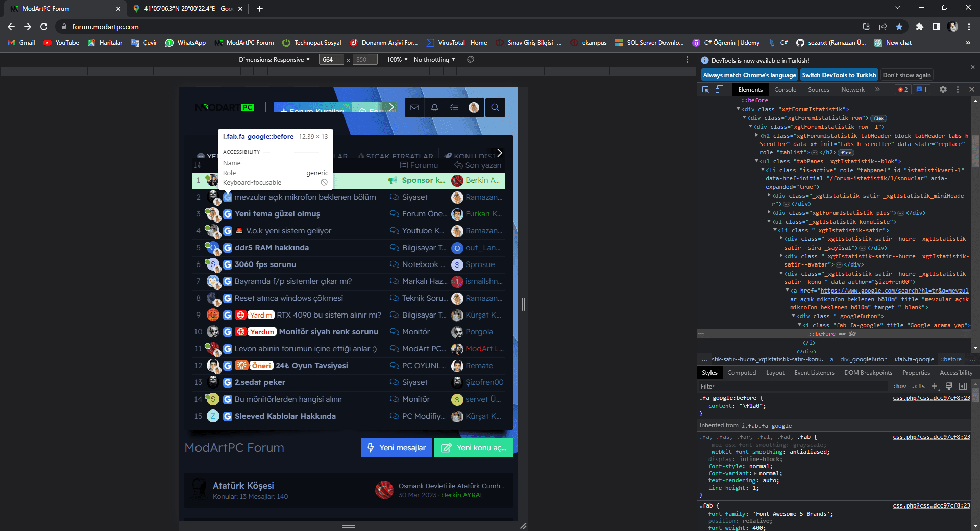Toggle the .cls element classes panel
980x531 pixels.
click(919, 387)
